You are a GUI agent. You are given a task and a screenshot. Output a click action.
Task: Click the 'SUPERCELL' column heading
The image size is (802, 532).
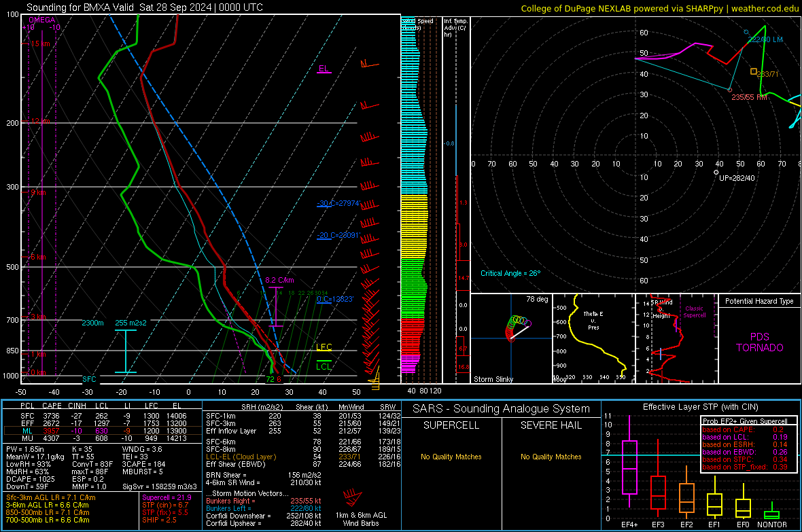click(x=451, y=425)
